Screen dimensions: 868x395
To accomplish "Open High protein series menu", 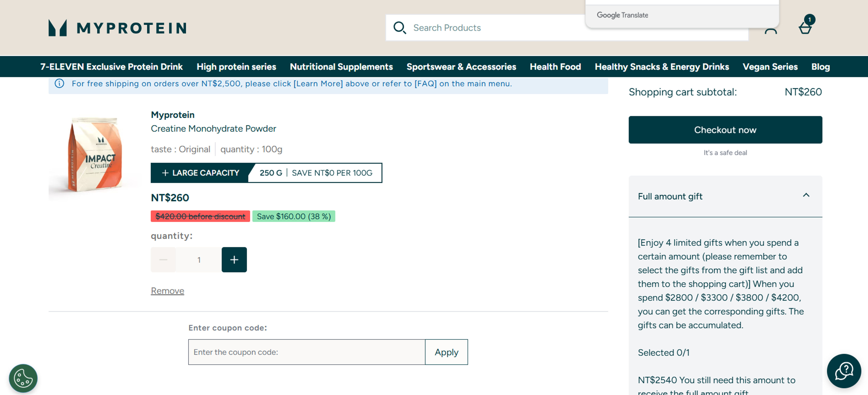I will (x=236, y=67).
